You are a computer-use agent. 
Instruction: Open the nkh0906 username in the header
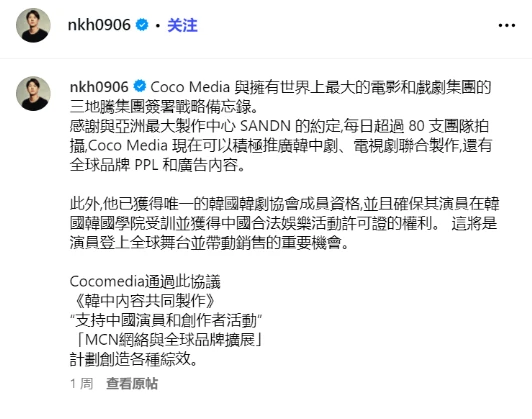click(x=99, y=25)
